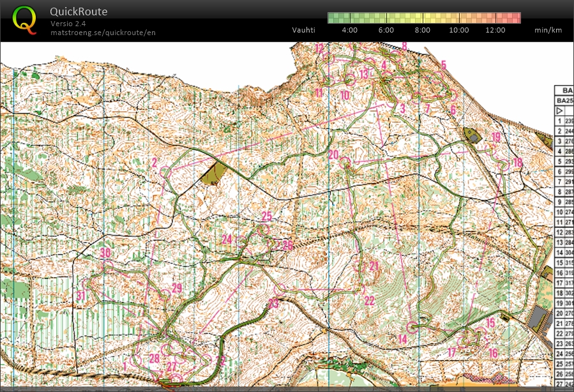574x392 pixels.
Task: Click the yellow 8:00 section of pace scale
Action: (x=423, y=18)
